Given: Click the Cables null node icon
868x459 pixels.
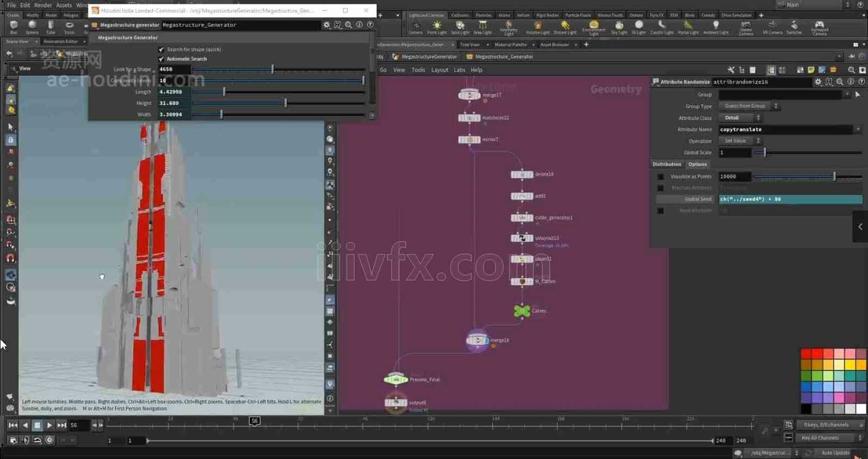Looking at the screenshot, I should 522,311.
